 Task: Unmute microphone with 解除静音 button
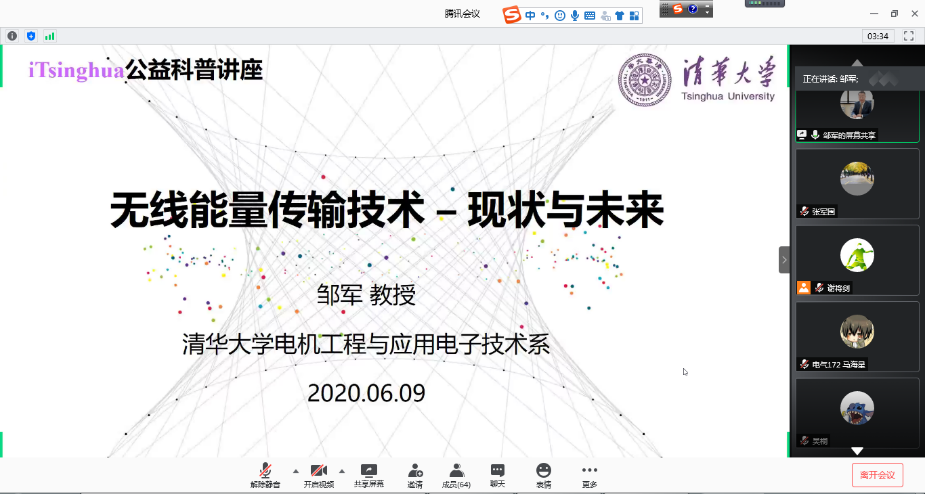pyautogui.click(x=265, y=474)
